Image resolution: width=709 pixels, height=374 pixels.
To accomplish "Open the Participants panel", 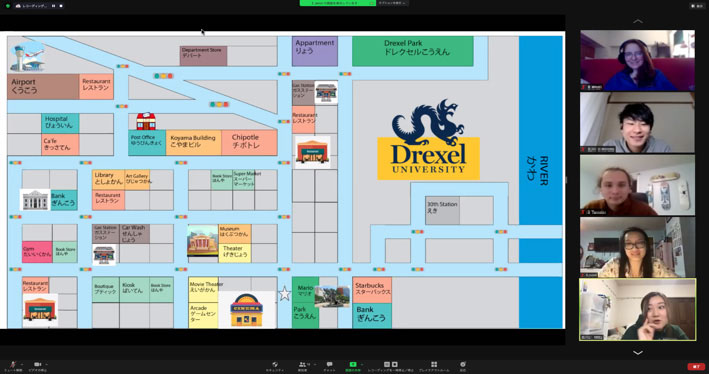I will (x=302, y=366).
